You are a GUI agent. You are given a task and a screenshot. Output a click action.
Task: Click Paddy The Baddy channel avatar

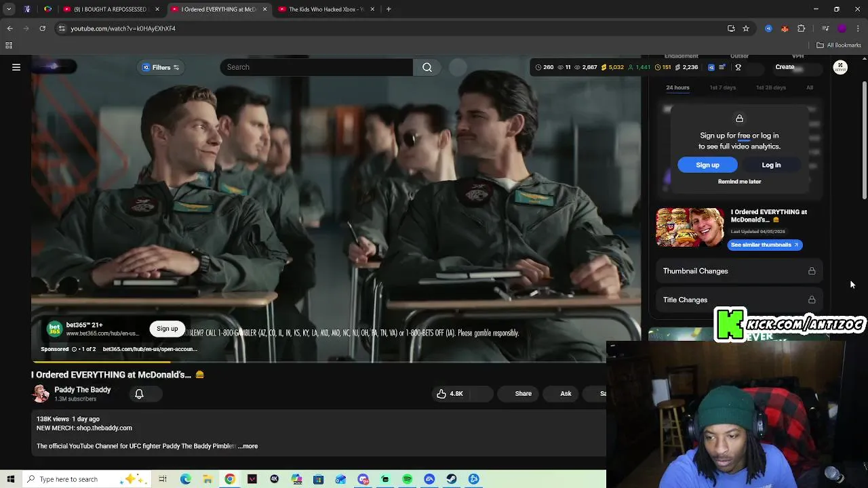[x=41, y=394]
